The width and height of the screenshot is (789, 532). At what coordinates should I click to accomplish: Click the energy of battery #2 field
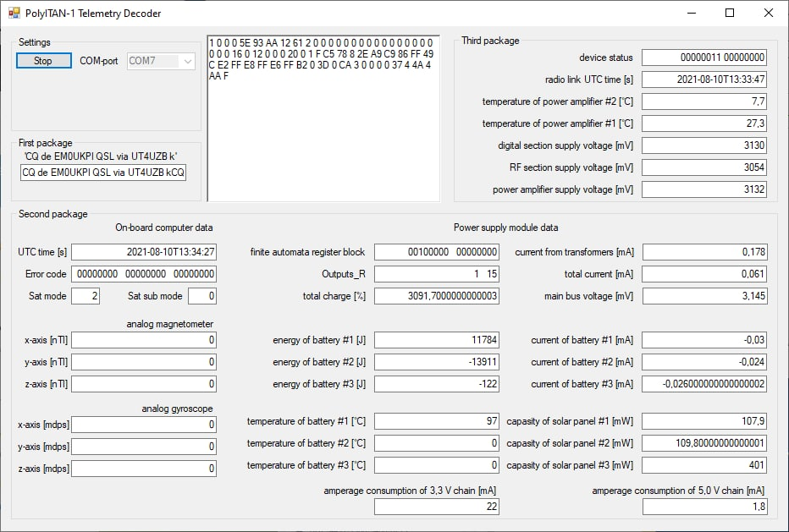(437, 362)
